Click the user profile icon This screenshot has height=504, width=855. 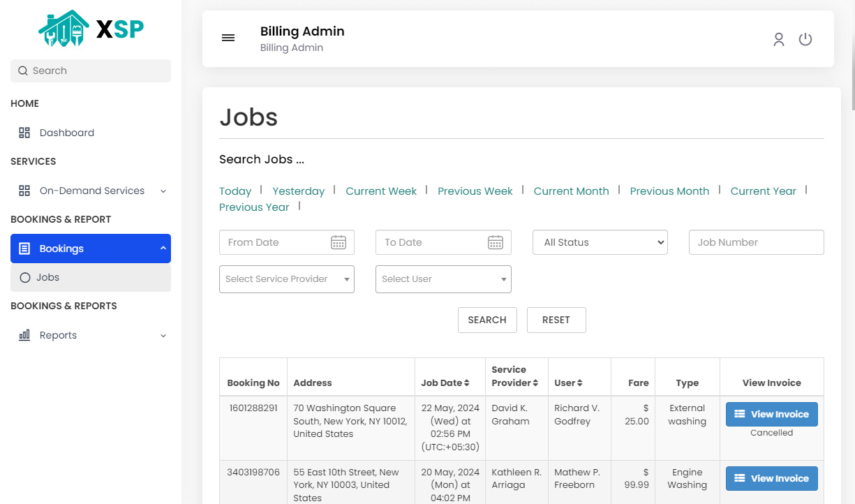tap(779, 39)
